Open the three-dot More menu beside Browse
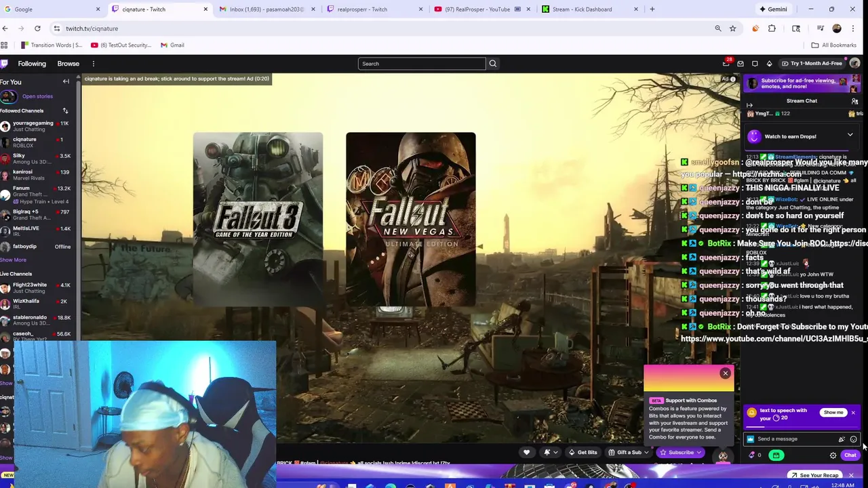The image size is (868, 488). (94, 64)
